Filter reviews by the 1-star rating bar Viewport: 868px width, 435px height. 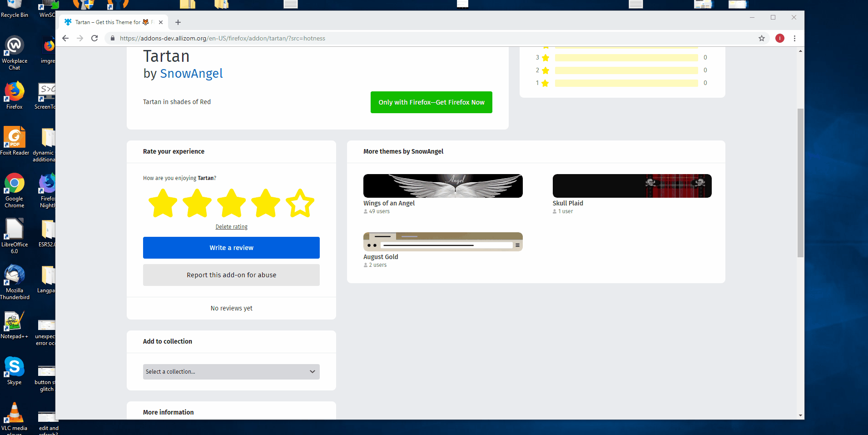626,83
